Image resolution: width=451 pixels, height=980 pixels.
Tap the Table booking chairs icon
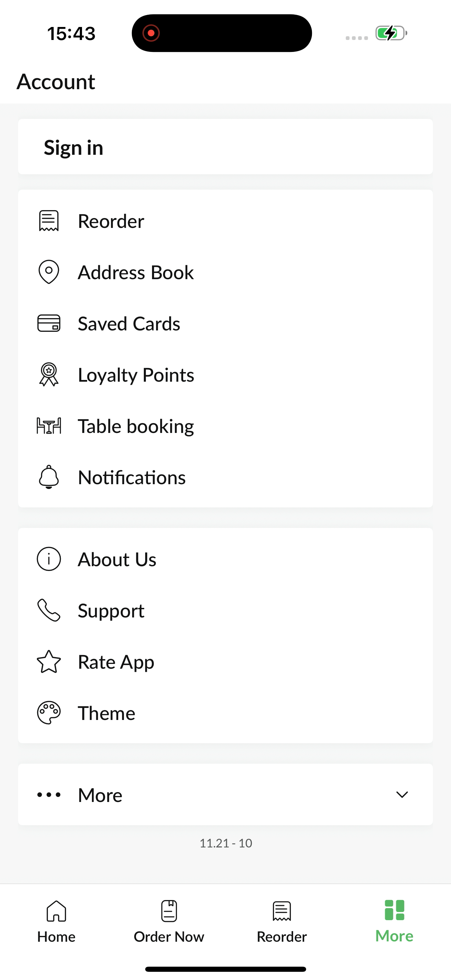(49, 426)
